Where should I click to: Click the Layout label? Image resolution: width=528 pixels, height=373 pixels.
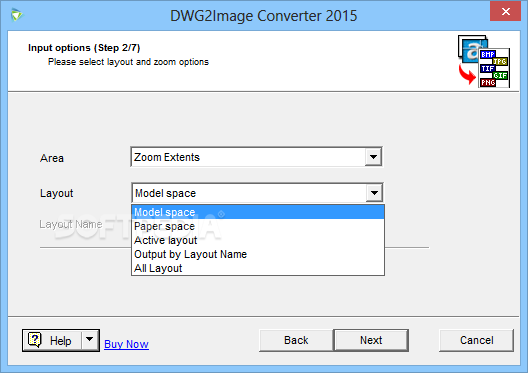[57, 193]
